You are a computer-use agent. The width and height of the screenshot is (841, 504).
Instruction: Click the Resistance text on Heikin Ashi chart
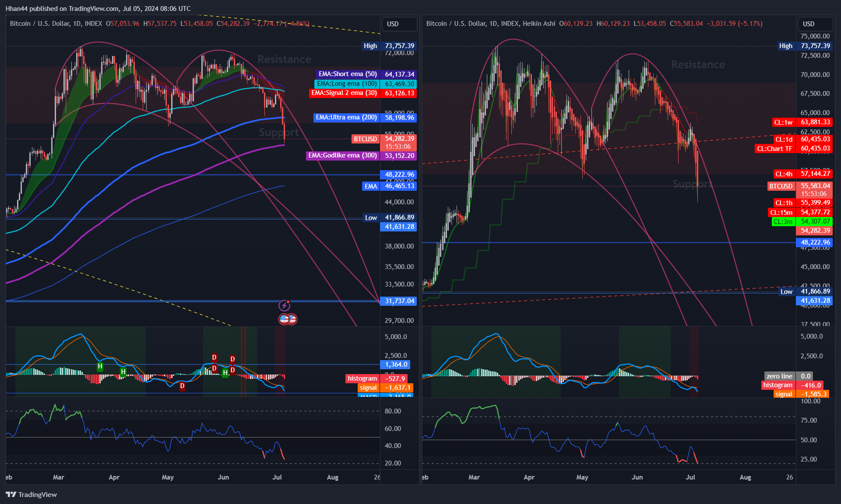pos(698,65)
